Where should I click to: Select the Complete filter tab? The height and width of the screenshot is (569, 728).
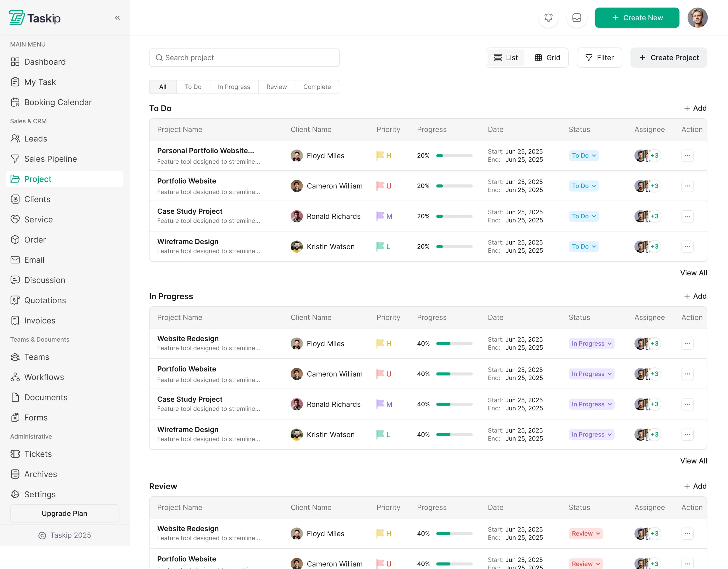(x=317, y=87)
